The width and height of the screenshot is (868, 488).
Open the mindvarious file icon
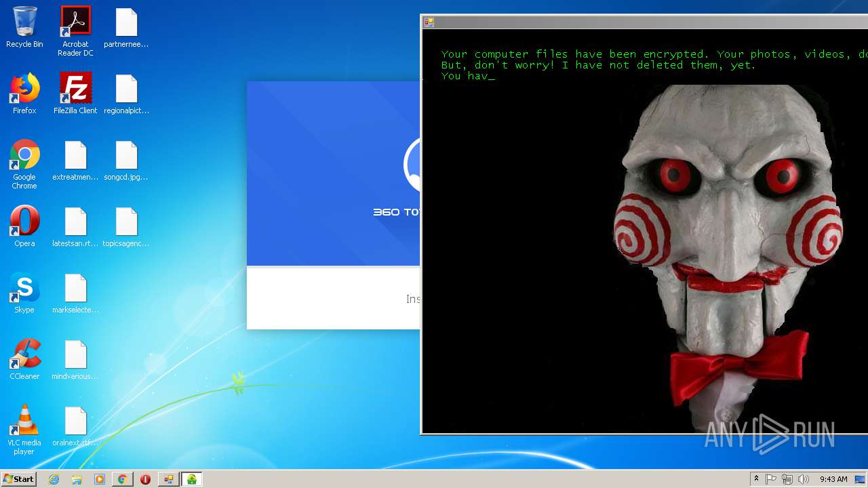75,360
